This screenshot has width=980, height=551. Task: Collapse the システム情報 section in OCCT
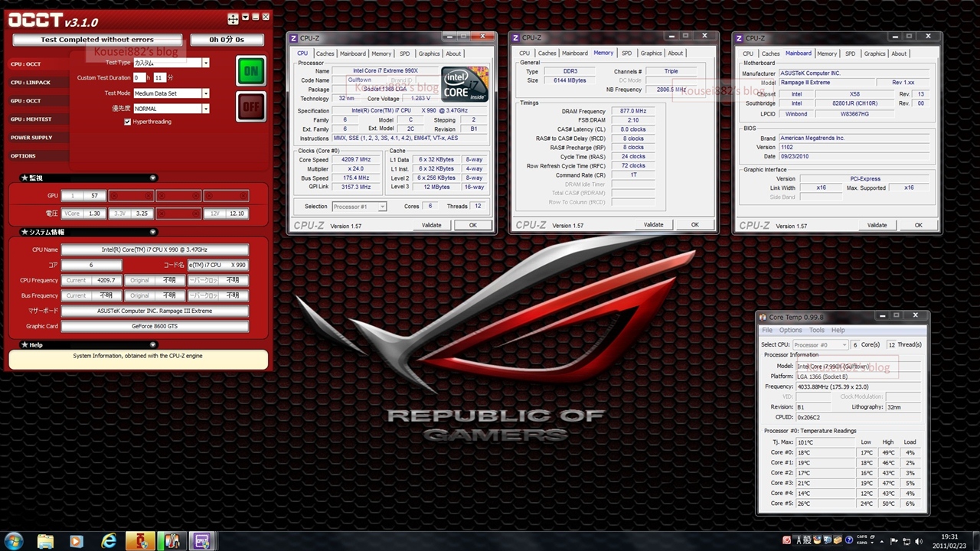(x=153, y=232)
